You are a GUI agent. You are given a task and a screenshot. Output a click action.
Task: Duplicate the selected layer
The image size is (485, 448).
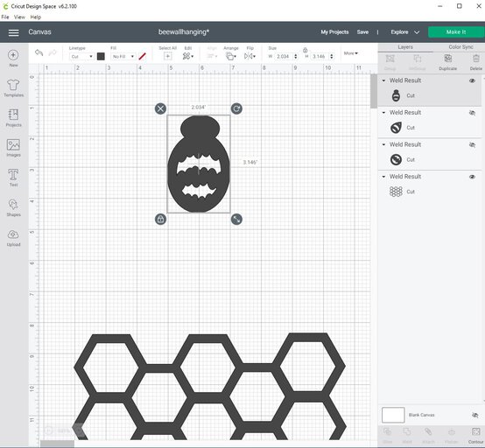447,62
